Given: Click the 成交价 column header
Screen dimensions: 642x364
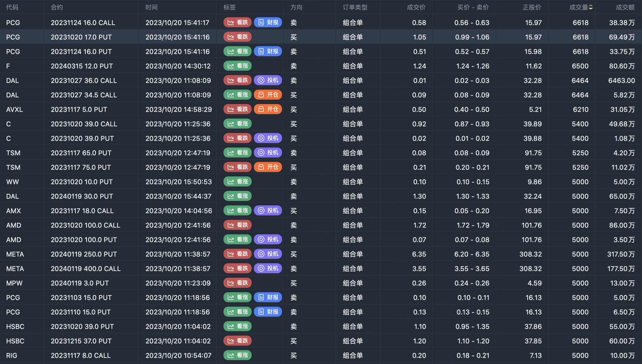Looking at the screenshot, I should tap(416, 8).
